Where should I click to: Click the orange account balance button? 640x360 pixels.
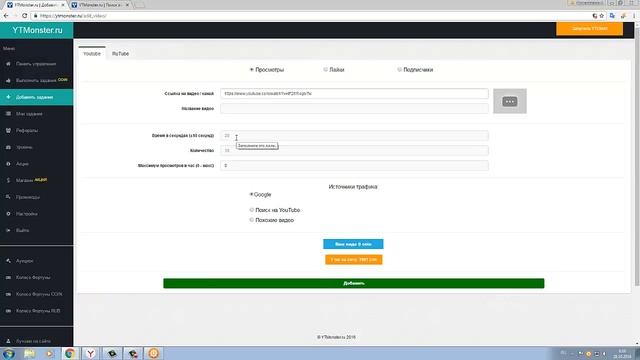(x=353, y=260)
